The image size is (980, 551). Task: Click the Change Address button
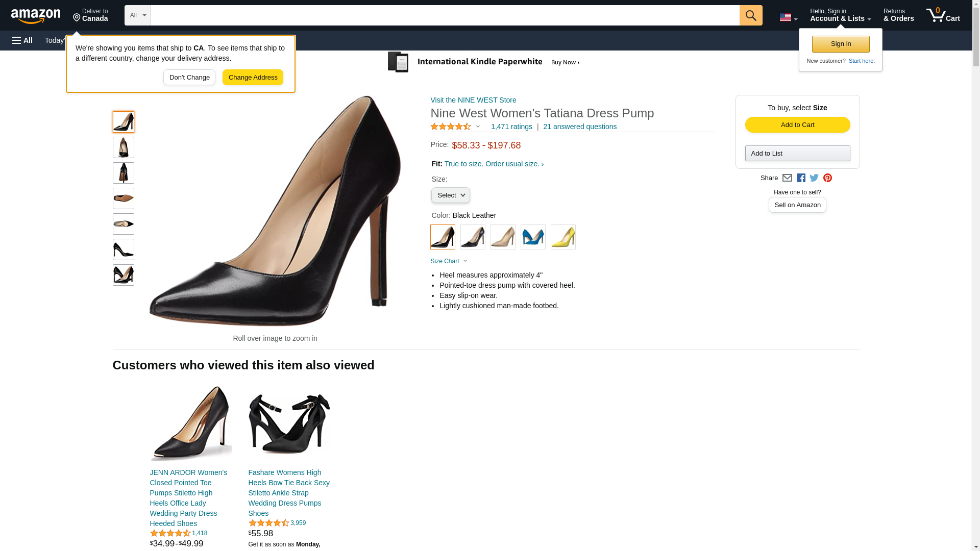coord(253,78)
